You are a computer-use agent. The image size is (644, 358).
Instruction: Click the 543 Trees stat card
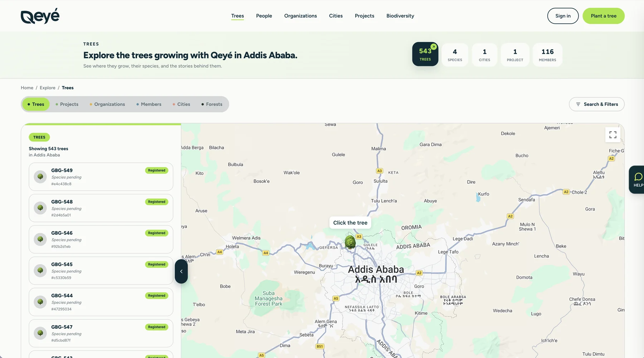click(x=425, y=54)
